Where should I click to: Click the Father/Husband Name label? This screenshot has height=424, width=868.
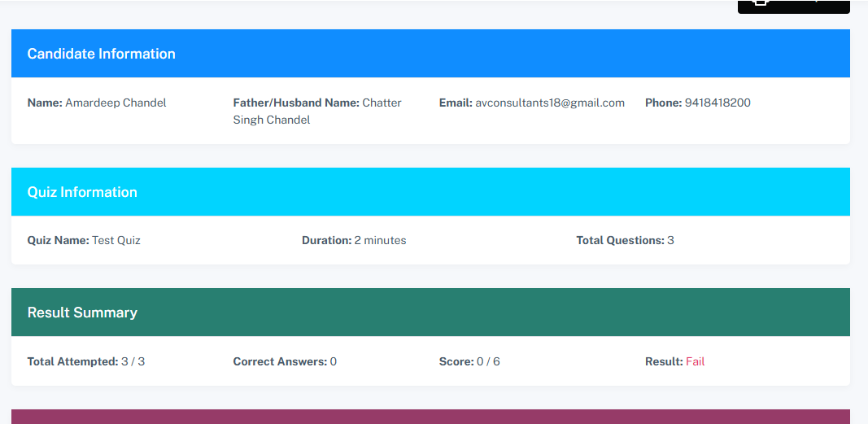[296, 103]
